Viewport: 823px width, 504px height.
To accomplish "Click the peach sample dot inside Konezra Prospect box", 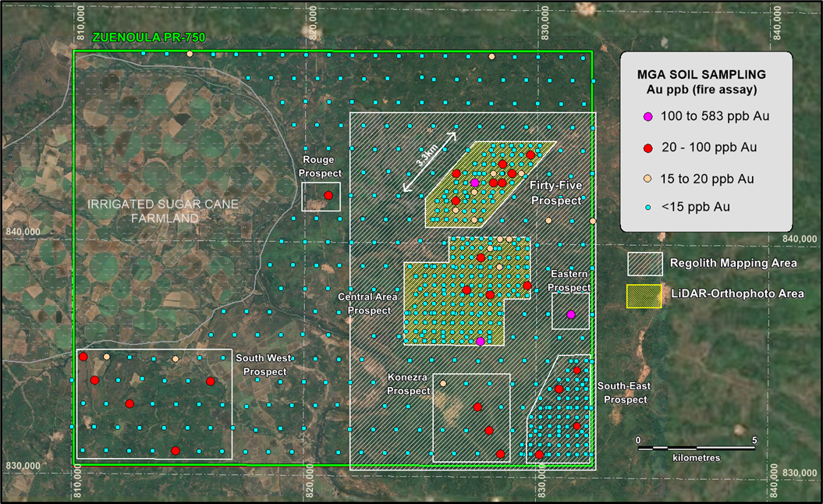I will click(x=443, y=384).
